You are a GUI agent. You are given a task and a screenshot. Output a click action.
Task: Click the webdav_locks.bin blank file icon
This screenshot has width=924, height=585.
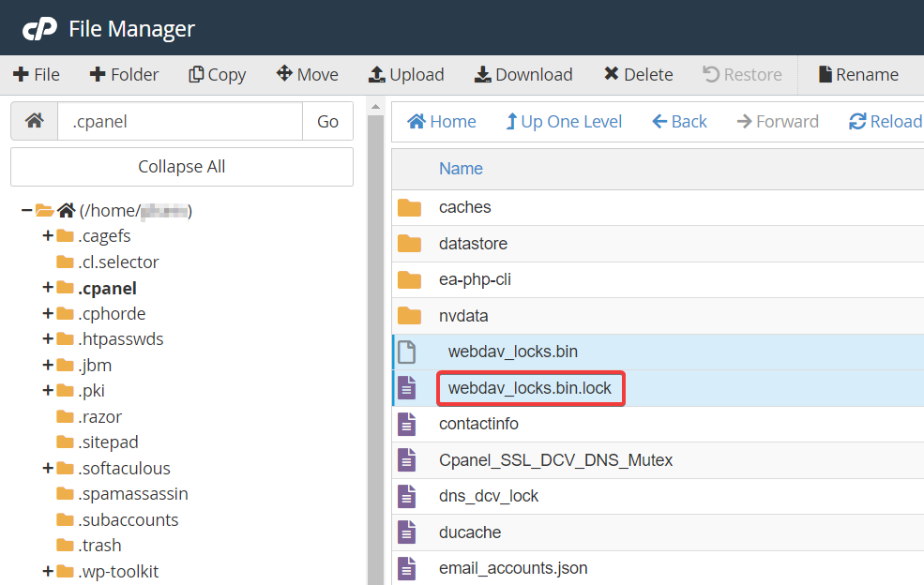coord(406,352)
